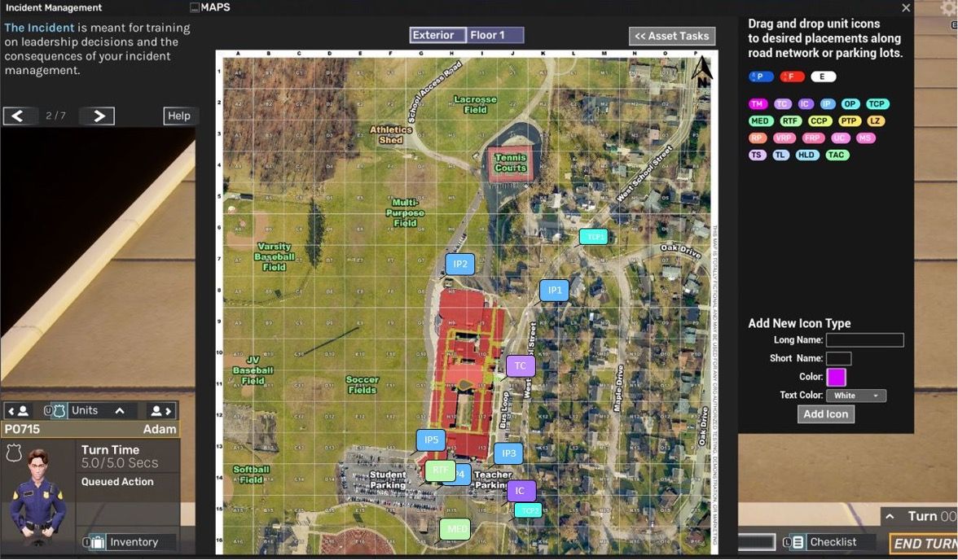
Task: Click the yellow CCP palette icon
Action: [819, 121]
